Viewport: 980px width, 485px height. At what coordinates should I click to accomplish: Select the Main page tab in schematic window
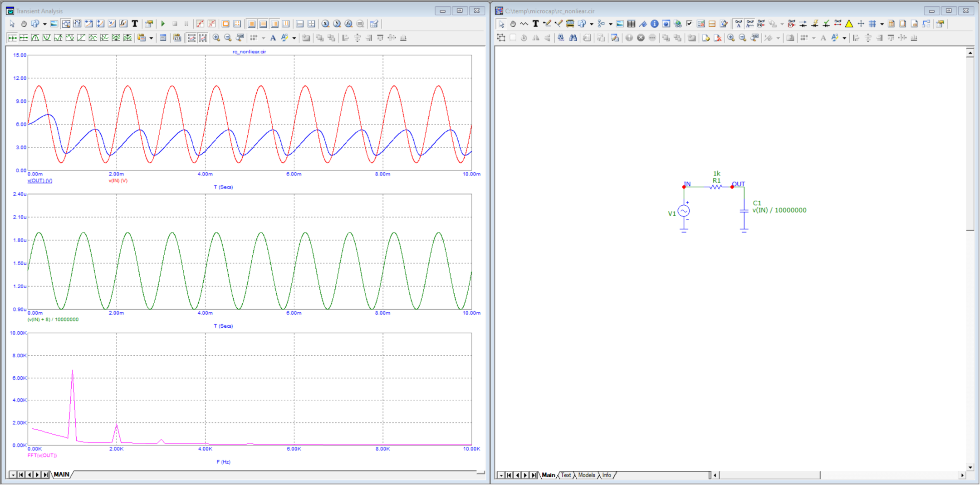[x=549, y=475]
